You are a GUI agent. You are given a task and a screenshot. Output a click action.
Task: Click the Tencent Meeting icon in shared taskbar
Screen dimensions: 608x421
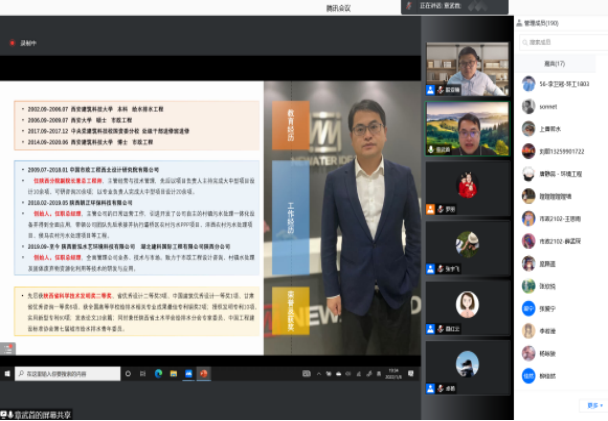pos(187,373)
